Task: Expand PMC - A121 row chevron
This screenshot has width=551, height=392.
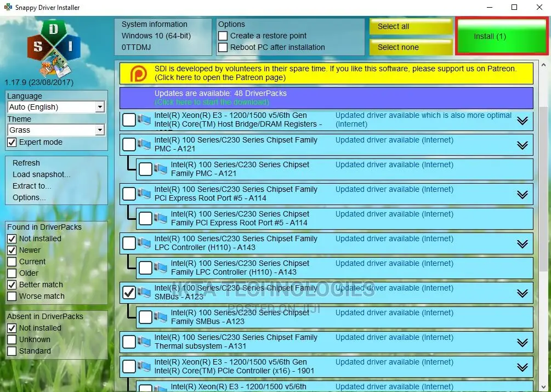Action: click(522, 145)
